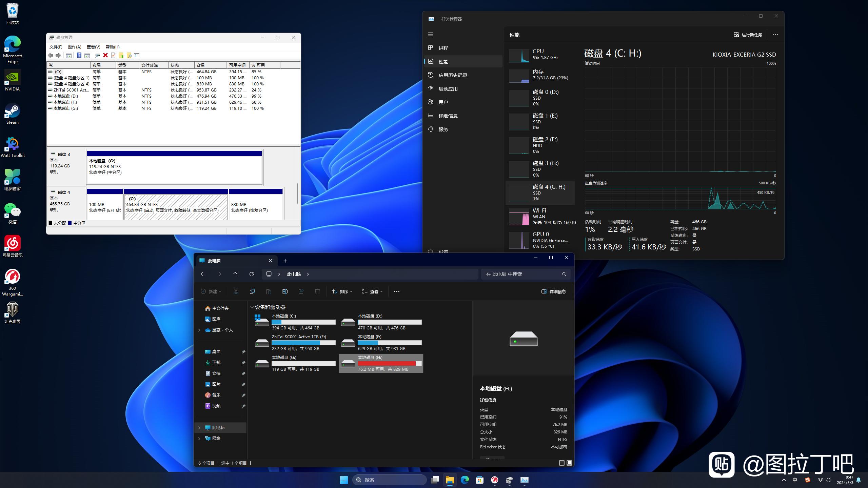Open the 查看 view dropdown in File Explorer
This screenshot has width=868, height=488.
372,291
